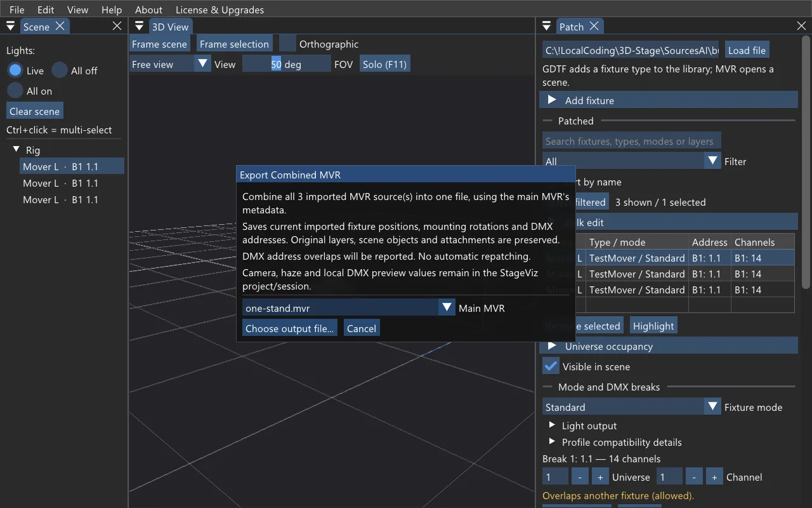
Task: Decrease Channel with the minus button
Action: point(694,477)
